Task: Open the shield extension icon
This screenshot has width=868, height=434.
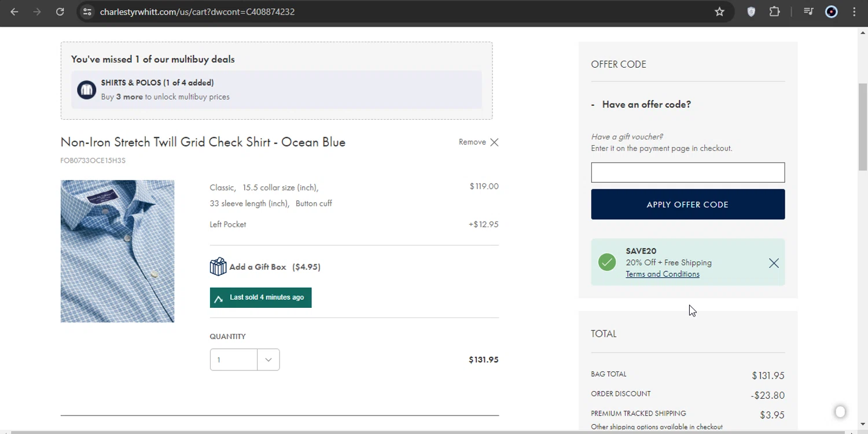Action: [751, 12]
